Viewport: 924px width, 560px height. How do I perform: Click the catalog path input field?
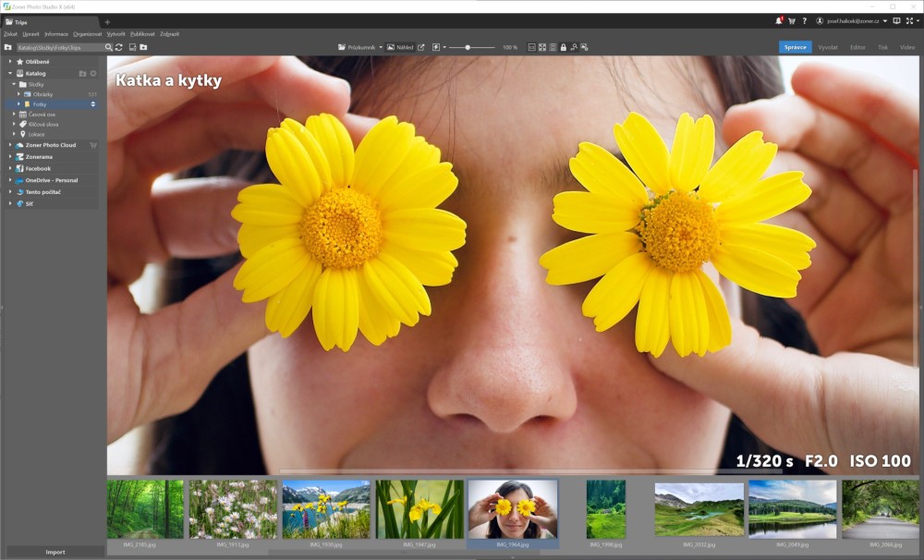click(x=59, y=47)
